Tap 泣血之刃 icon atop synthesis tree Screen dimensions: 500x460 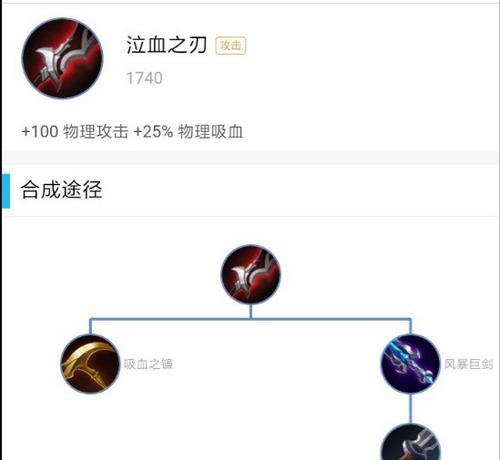point(251,274)
